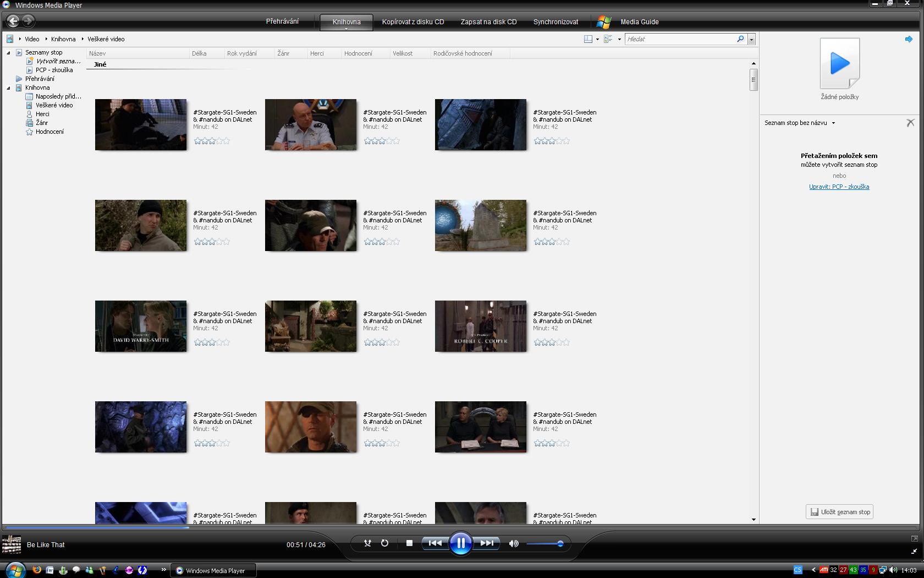Toggle repeat playback
Screen dimensions: 924x578
(x=384, y=543)
